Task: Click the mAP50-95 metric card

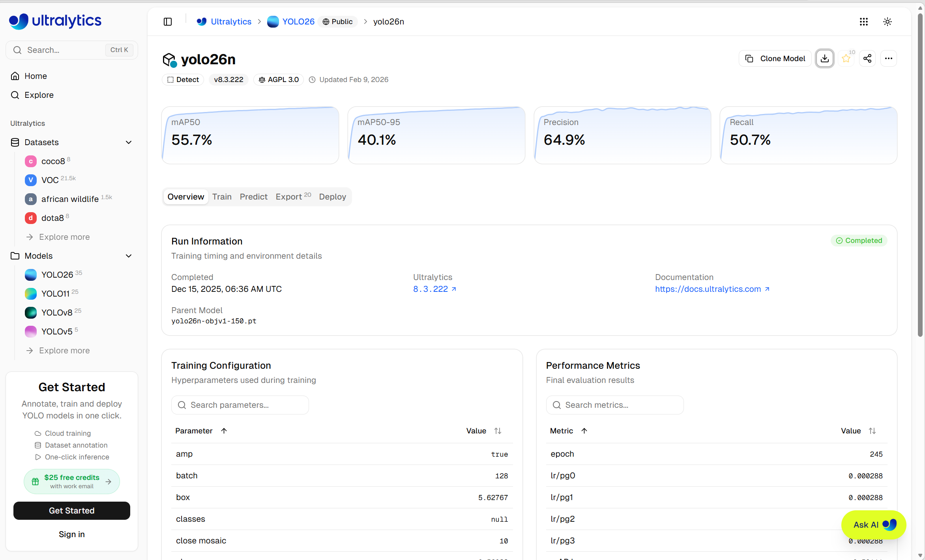Action: coord(436,135)
